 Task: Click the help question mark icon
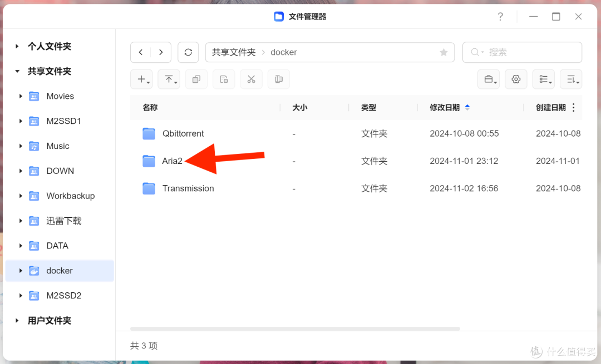pos(500,16)
